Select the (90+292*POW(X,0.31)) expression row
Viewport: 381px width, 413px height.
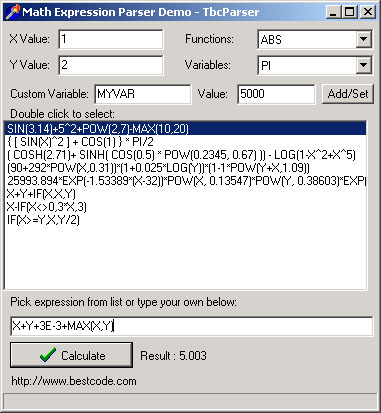pyautogui.click(x=186, y=168)
